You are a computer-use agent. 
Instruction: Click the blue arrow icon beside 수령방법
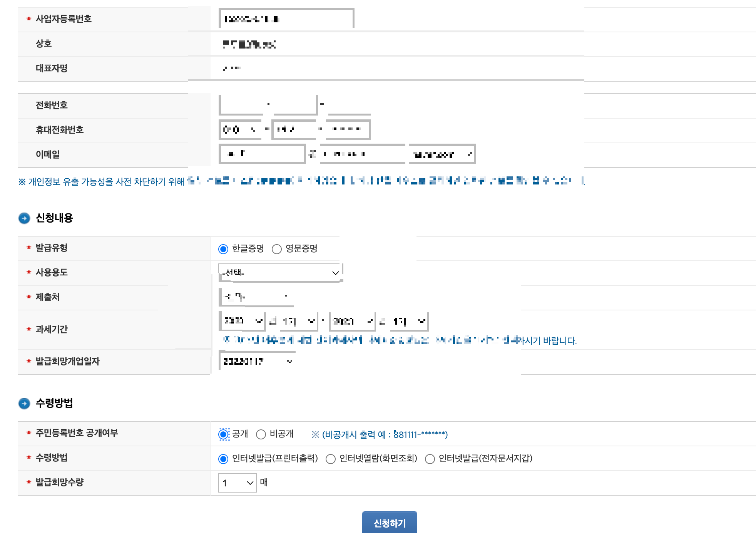coord(24,403)
